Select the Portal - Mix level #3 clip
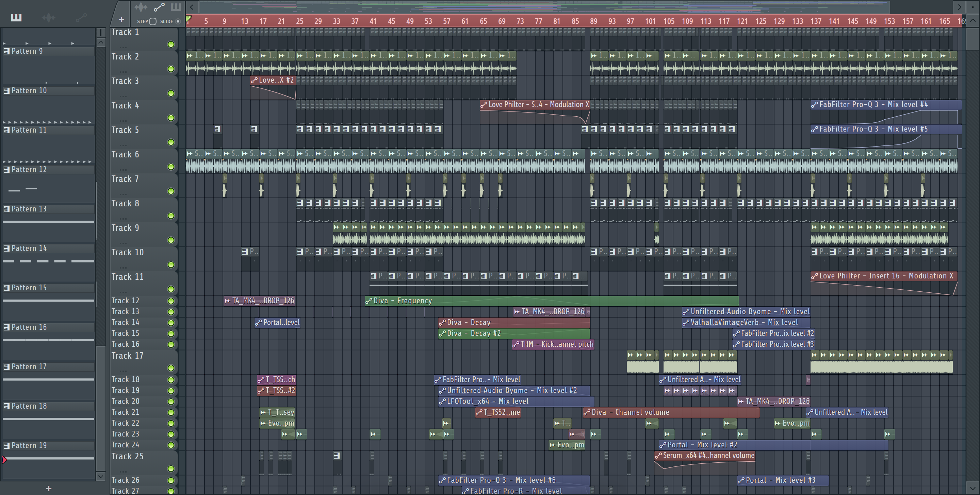980x495 pixels. coord(783,480)
